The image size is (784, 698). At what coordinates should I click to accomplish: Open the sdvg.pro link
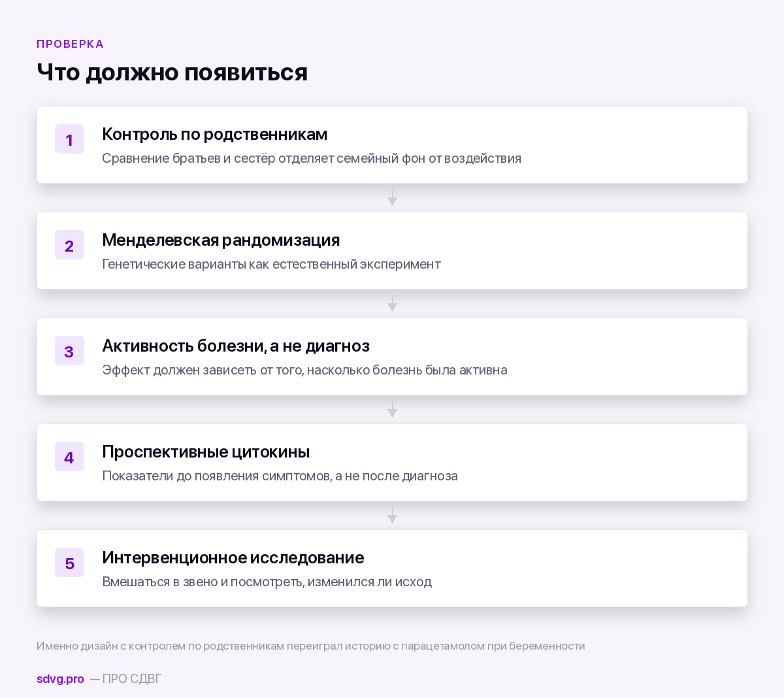60,679
